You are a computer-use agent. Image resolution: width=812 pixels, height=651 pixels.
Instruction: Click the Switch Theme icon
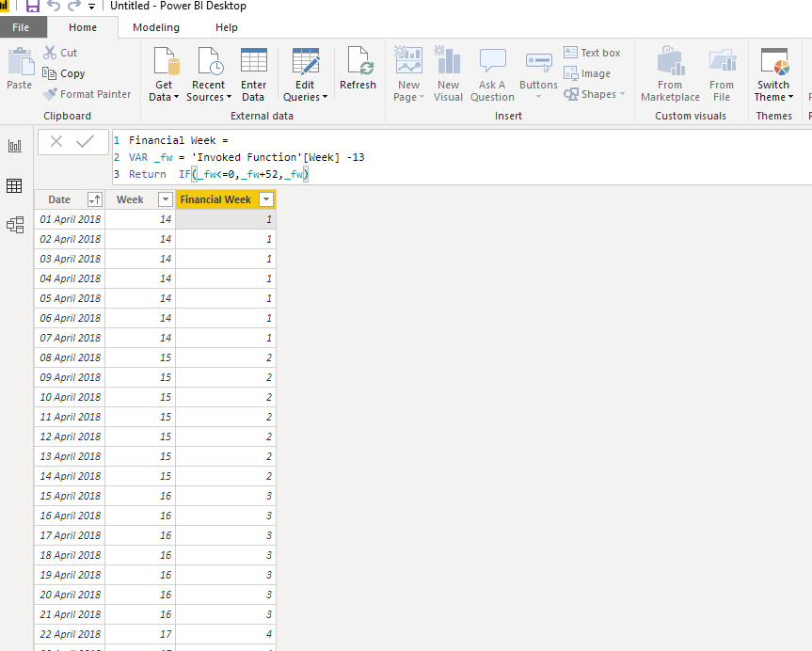click(x=774, y=61)
